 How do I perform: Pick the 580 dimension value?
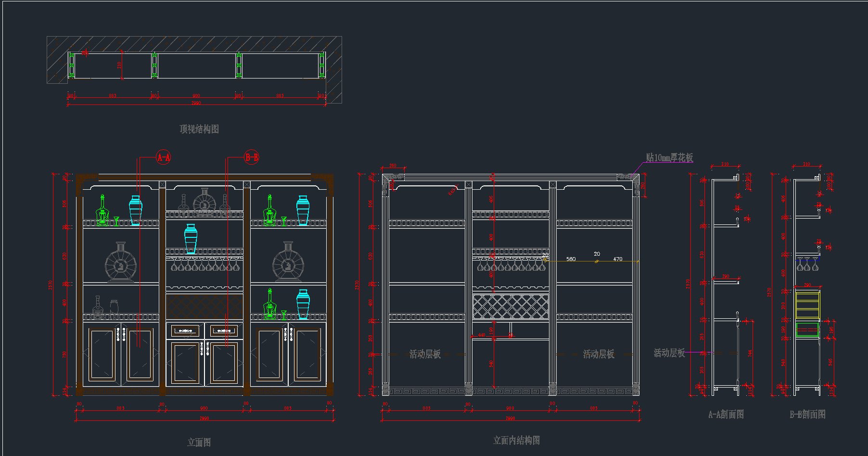571,259
